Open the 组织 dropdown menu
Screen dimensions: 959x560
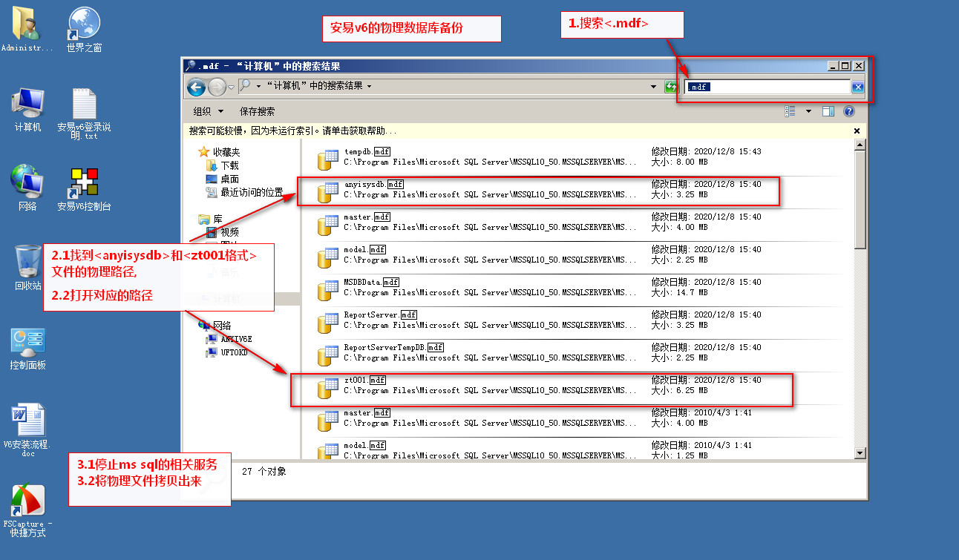tap(209, 111)
